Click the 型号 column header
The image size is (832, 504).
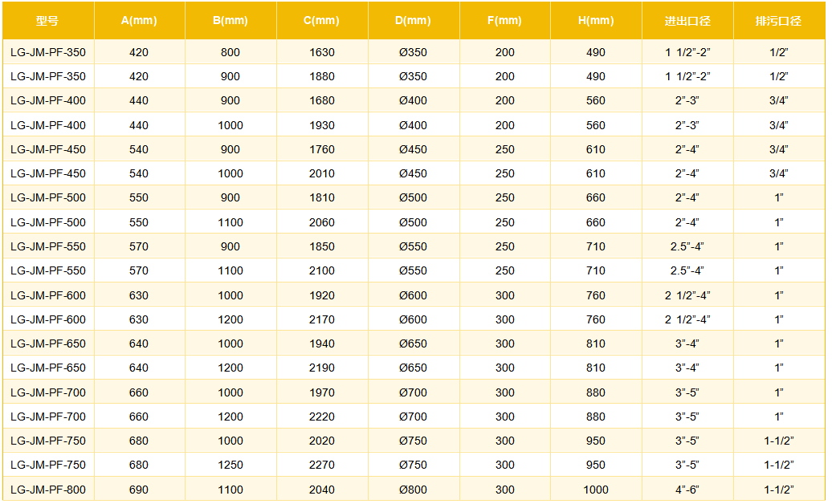pos(47,21)
